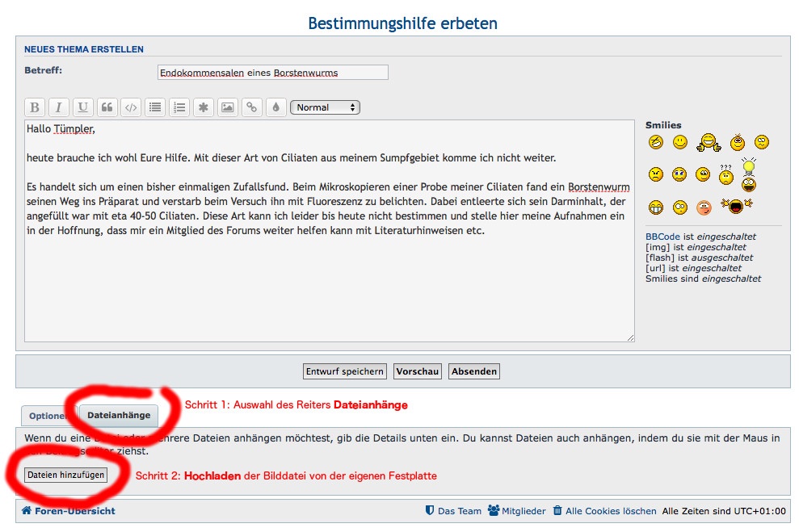This screenshot has width=799, height=532.
Task: Open the Normal font size dropdown
Action: pyautogui.click(x=324, y=107)
